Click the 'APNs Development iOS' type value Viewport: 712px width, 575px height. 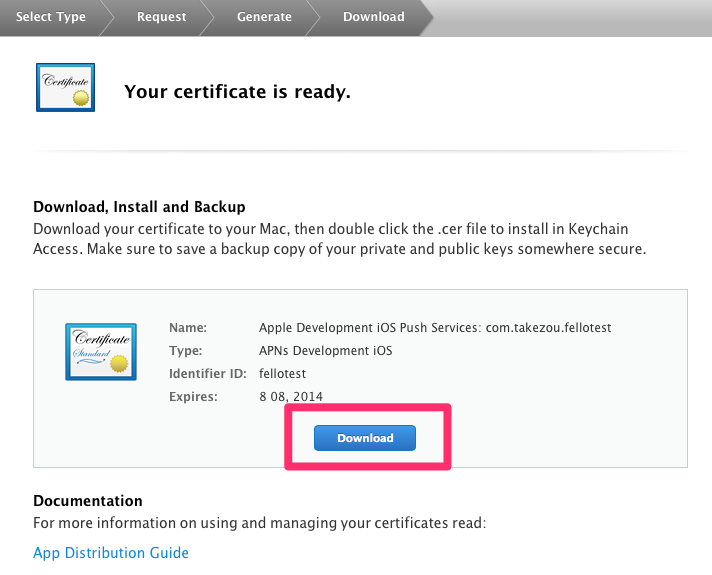tap(325, 351)
